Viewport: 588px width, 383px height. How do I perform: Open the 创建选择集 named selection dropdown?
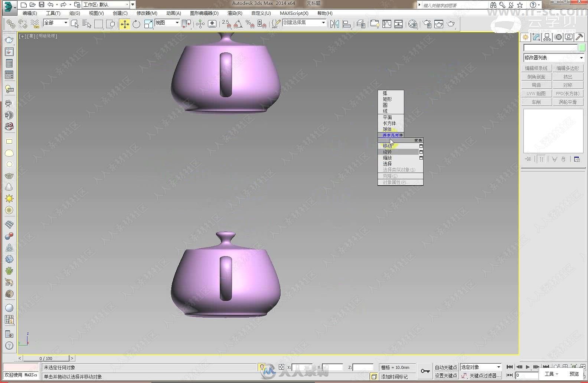(x=304, y=23)
